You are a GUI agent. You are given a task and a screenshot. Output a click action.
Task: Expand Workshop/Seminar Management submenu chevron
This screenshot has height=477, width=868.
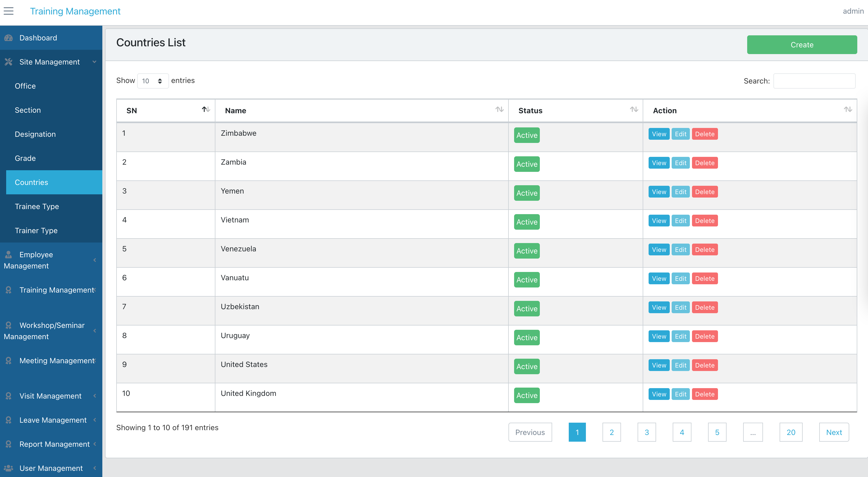pyautogui.click(x=95, y=331)
